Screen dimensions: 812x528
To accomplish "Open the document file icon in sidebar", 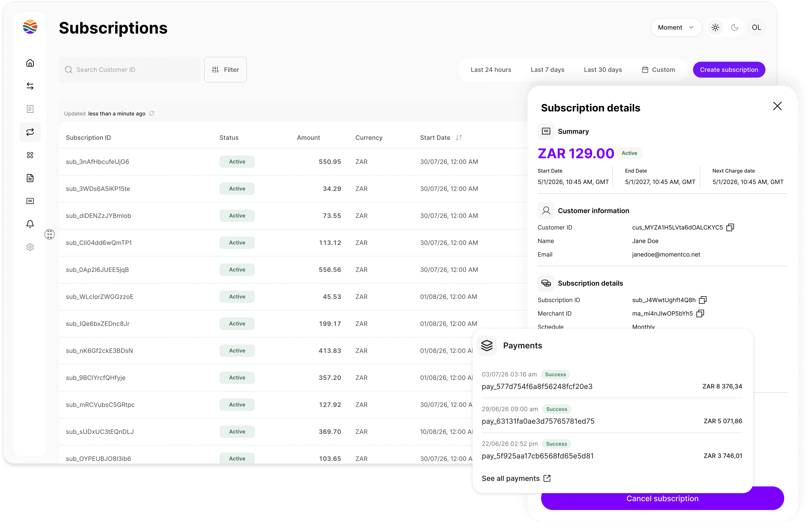I will point(30,178).
